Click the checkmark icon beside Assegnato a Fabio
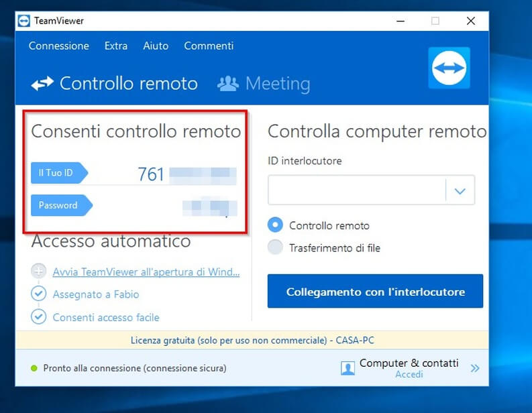 tap(39, 294)
